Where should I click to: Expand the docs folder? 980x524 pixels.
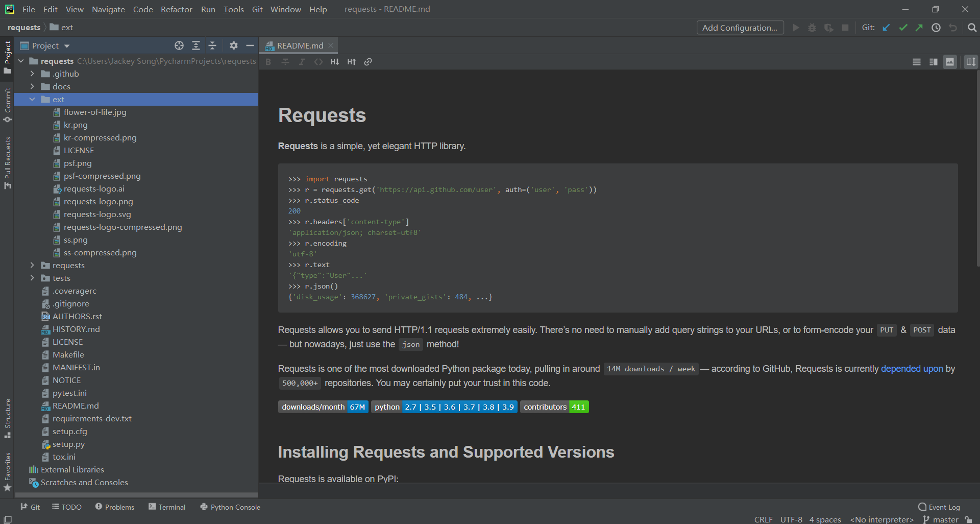click(32, 86)
